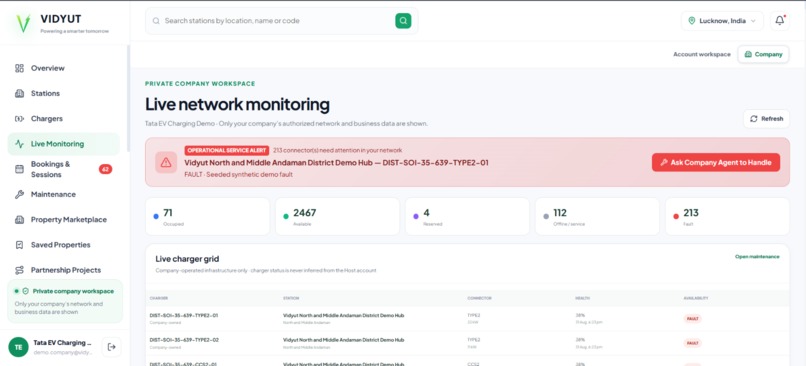Click the Reserved 4 stat card
Image resolution: width=806 pixels, height=366 pixels.
pos(467,216)
